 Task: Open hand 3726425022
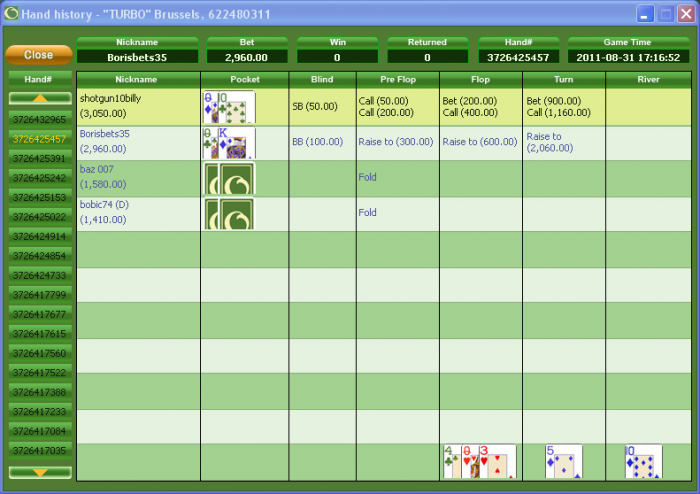(40, 217)
